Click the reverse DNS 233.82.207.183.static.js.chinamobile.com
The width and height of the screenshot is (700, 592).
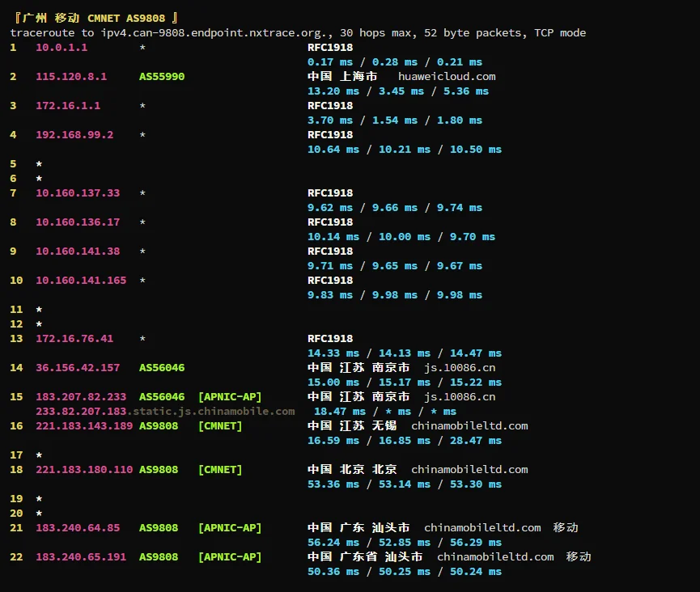click(165, 412)
